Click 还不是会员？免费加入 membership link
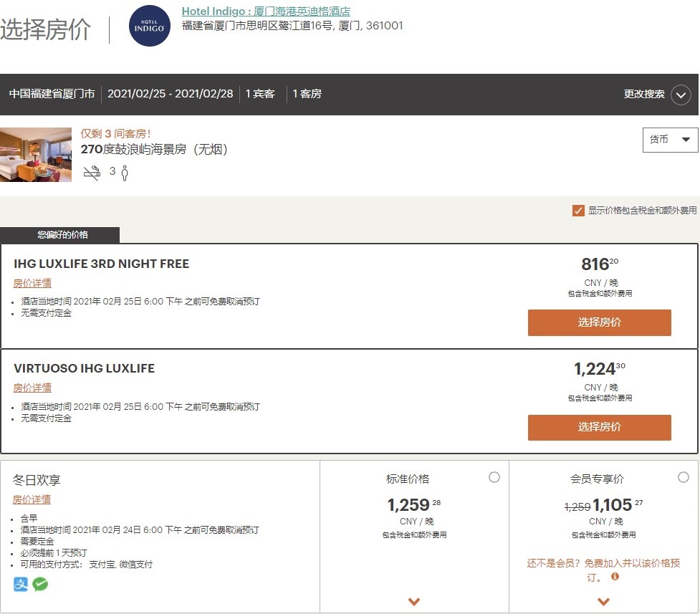Image resolution: width=700 pixels, height=614 pixels. 603,570
